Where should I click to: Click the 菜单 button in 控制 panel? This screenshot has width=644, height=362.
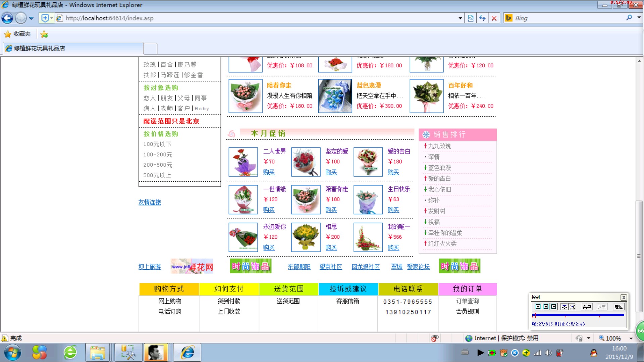587,306
